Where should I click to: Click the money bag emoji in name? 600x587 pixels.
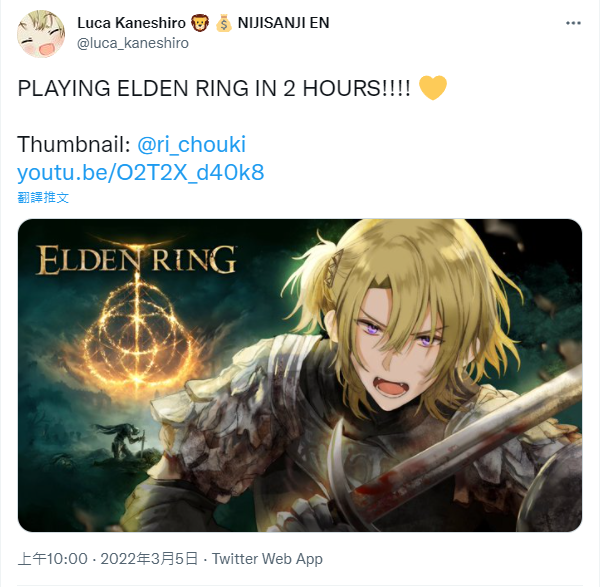pyautogui.click(x=223, y=23)
